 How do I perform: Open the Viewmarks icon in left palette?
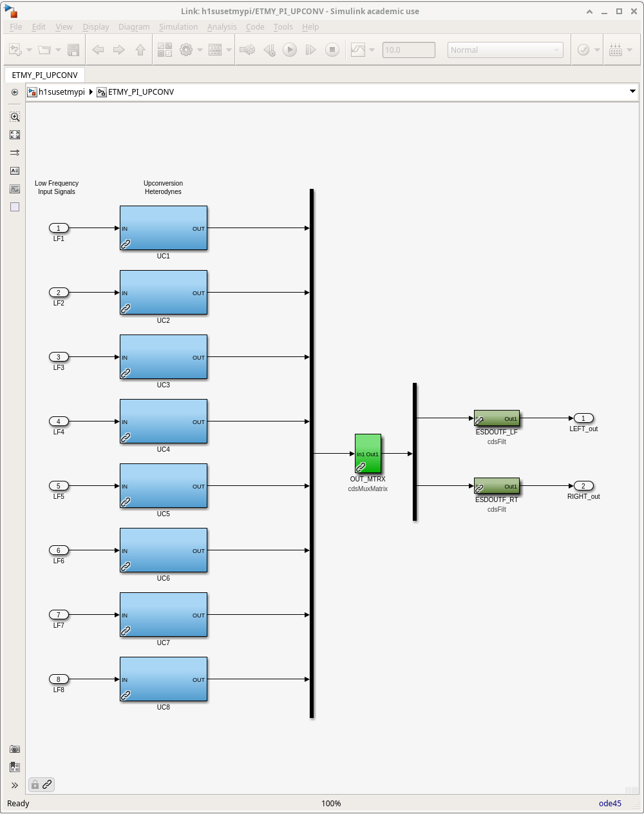tap(15, 767)
